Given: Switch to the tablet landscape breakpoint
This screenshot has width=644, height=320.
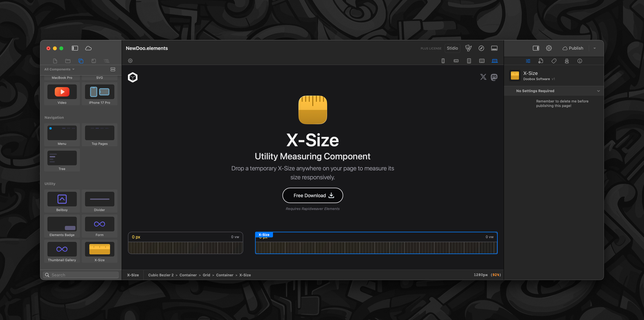Looking at the screenshot, I should [x=482, y=61].
